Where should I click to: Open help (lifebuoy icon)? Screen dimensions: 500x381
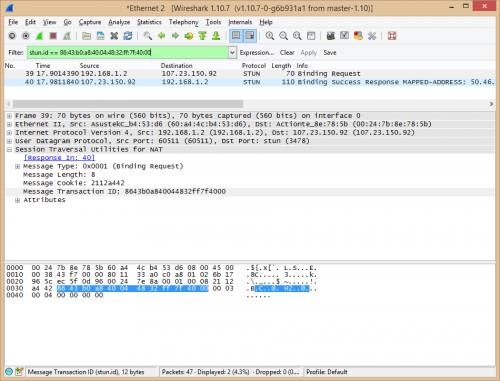coord(392,36)
